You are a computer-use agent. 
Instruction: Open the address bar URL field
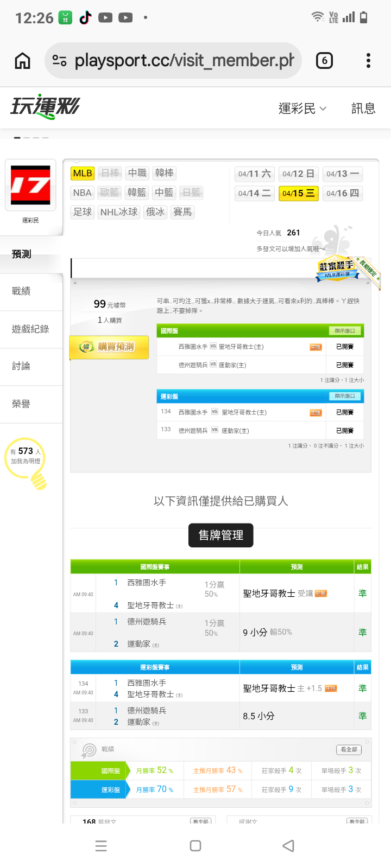pos(184,61)
